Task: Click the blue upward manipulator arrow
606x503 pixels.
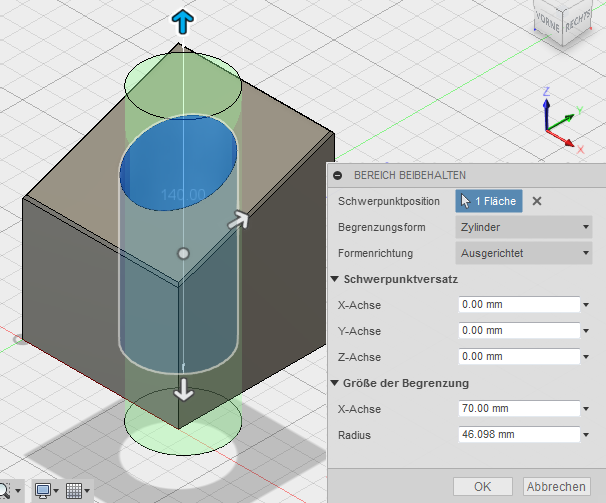Action: [x=182, y=22]
